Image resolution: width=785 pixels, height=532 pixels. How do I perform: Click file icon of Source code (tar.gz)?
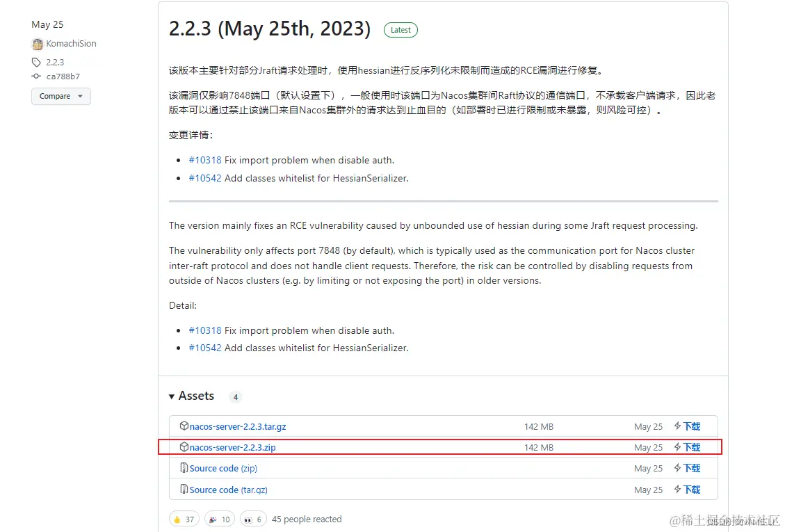184,489
